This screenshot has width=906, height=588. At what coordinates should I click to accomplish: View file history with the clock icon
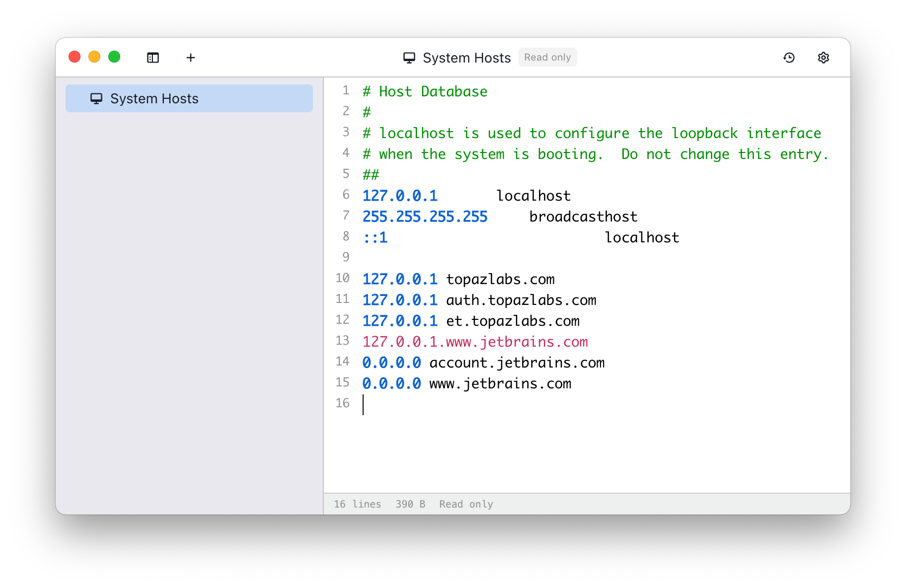click(789, 58)
